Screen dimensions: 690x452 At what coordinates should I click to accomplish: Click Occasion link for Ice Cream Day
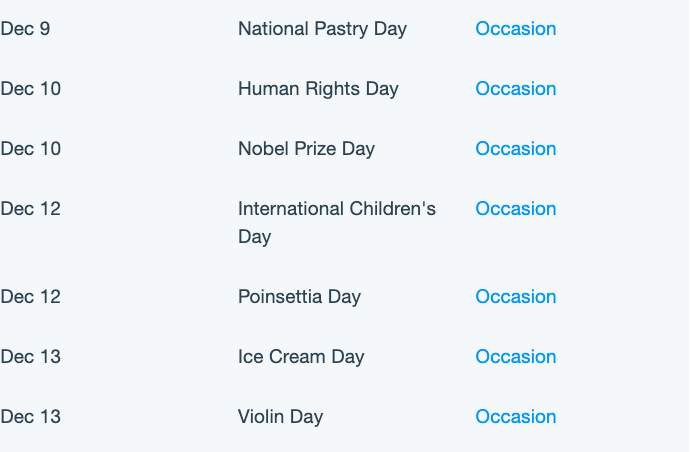[516, 356]
